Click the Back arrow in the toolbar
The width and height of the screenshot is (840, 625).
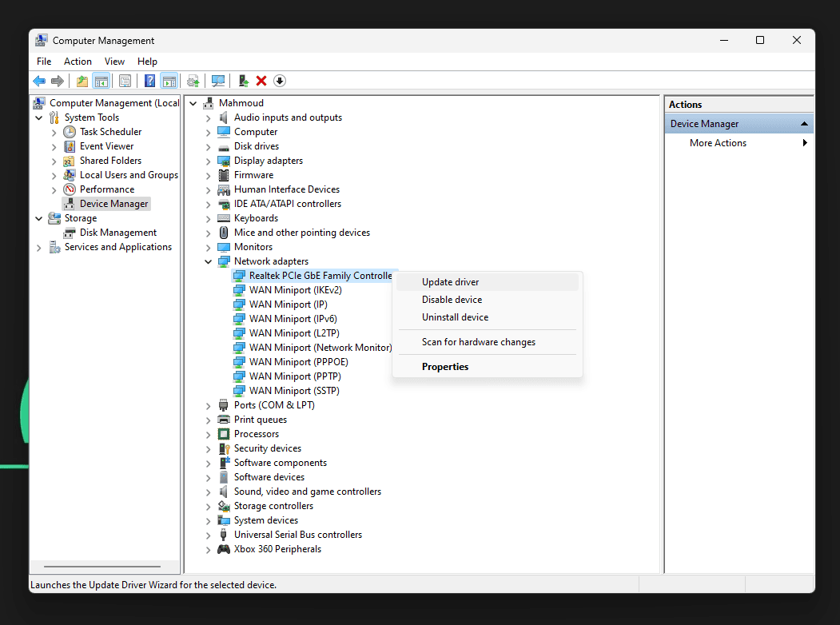[38, 81]
